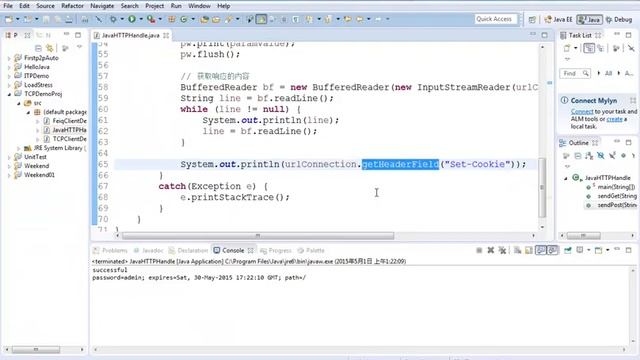Click Link with Editor in Package Explorer
The width and height of the screenshot is (640, 360).
click(49, 48)
